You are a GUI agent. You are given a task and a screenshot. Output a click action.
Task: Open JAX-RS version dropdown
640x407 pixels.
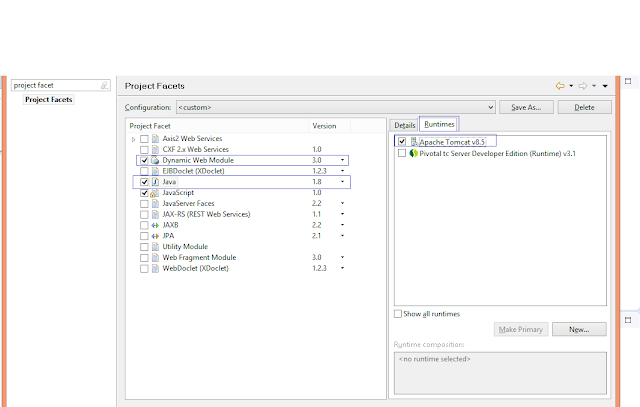[x=342, y=214]
